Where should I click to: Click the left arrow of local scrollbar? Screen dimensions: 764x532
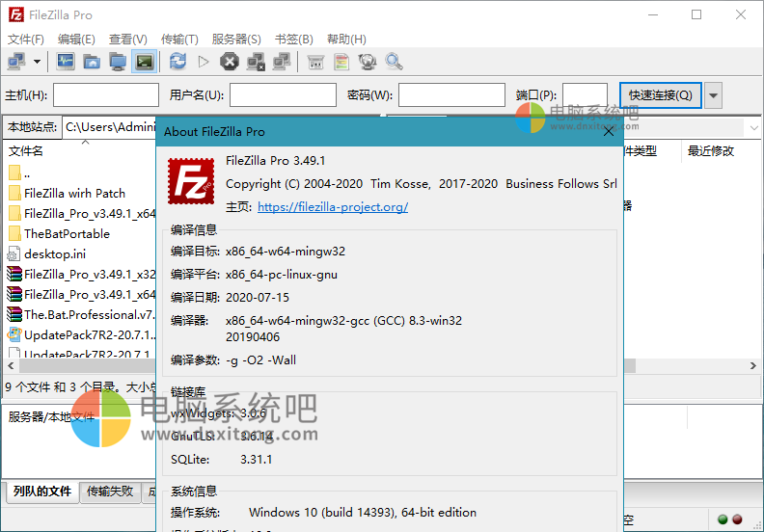12,365
